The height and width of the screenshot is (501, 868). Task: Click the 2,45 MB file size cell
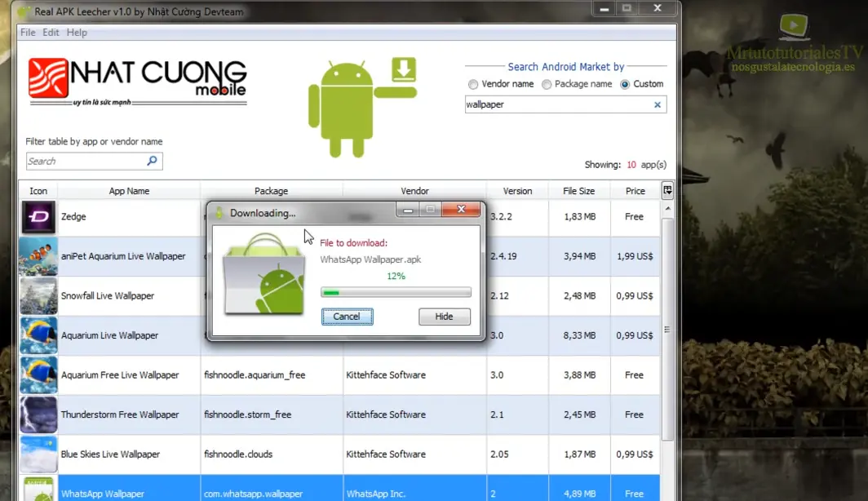pos(579,415)
